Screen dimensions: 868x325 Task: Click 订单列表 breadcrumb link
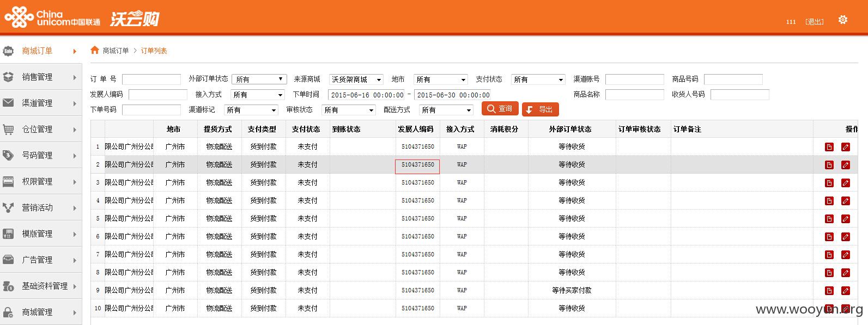(154, 51)
